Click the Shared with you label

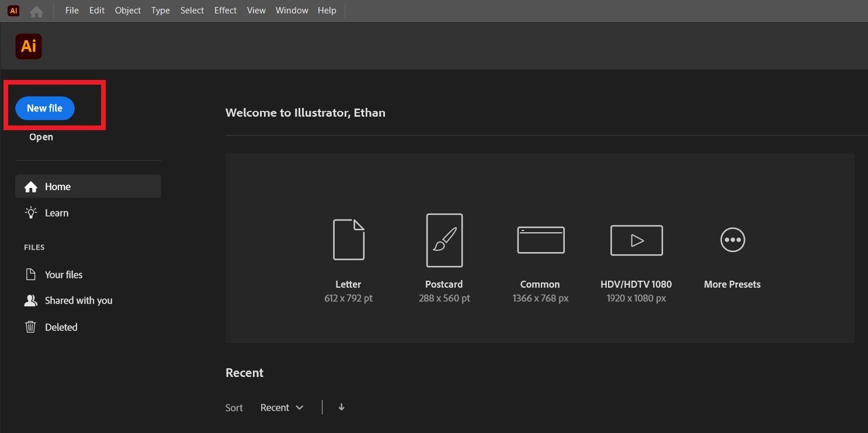click(79, 301)
